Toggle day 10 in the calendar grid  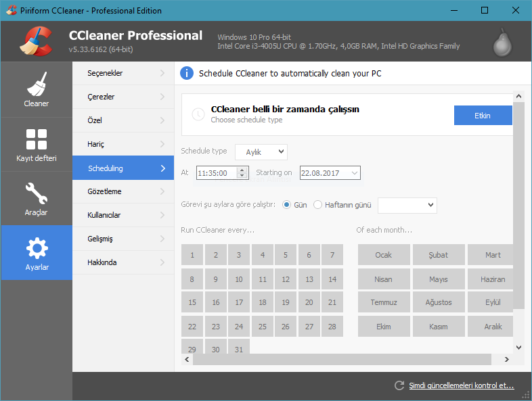tap(239, 279)
